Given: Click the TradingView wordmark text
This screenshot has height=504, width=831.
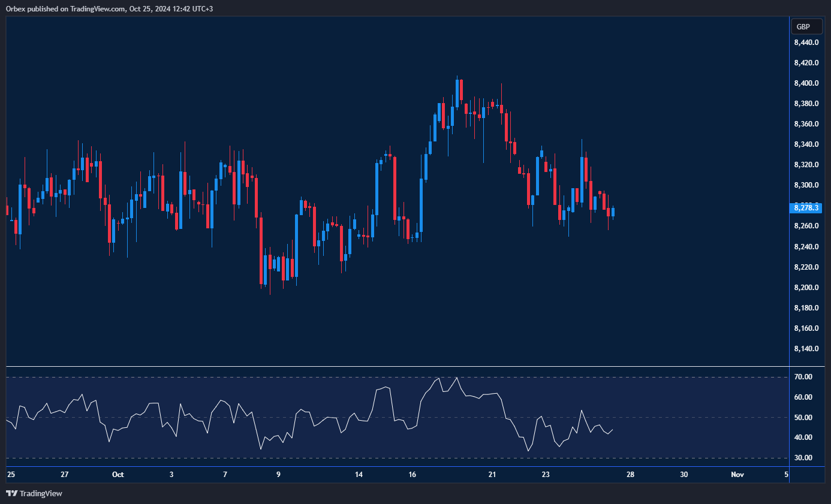Looking at the screenshot, I should coord(41,494).
